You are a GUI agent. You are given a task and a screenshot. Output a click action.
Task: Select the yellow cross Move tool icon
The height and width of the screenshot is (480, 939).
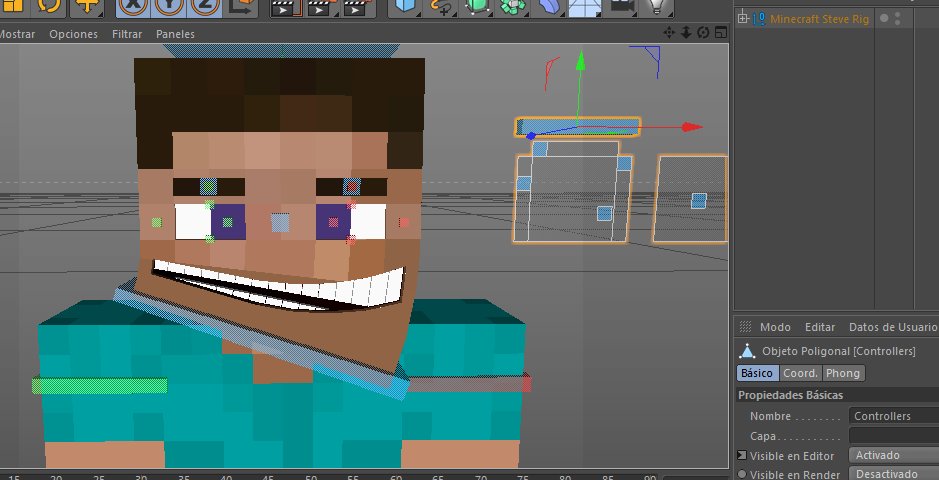(87, 5)
